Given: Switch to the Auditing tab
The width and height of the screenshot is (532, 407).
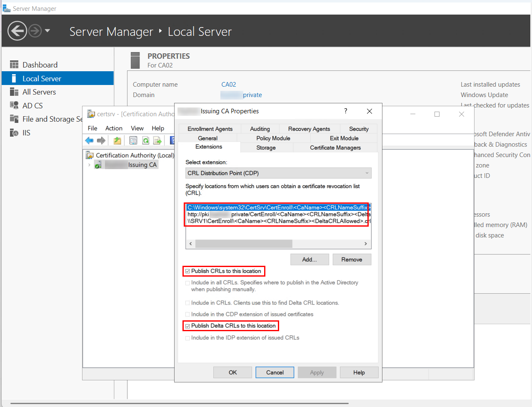Looking at the screenshot, I should (260, 129).
